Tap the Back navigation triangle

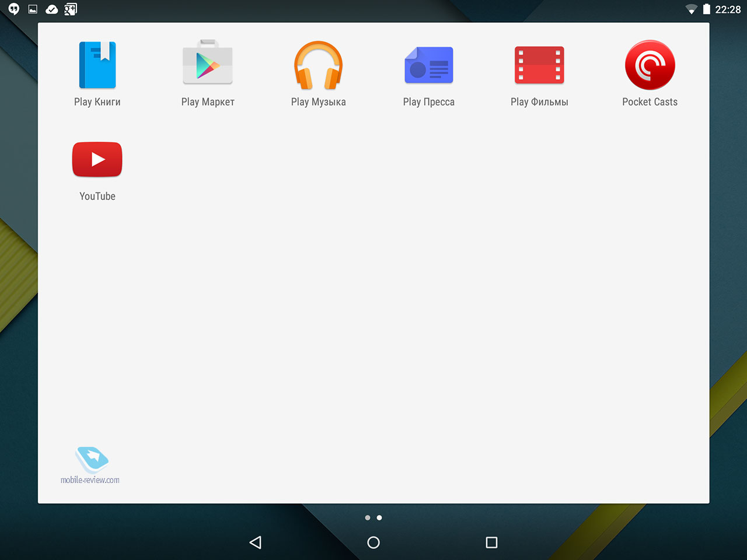tap(255, 542)
